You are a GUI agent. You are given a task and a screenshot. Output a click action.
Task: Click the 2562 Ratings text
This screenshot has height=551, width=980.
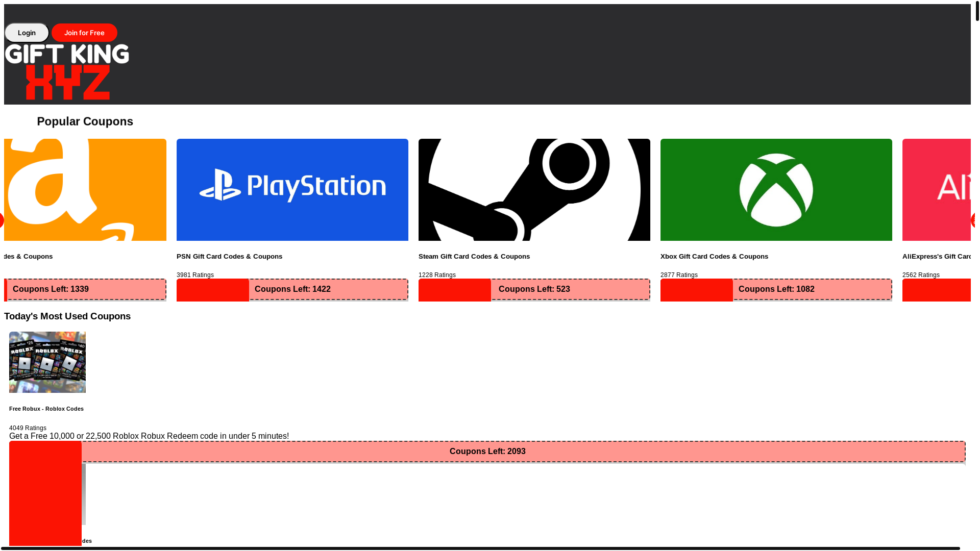pyautogui.click(x=921, y=275)
